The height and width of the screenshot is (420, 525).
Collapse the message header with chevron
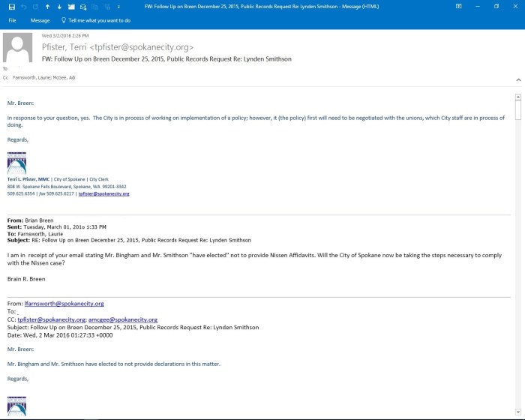[517, 78]
